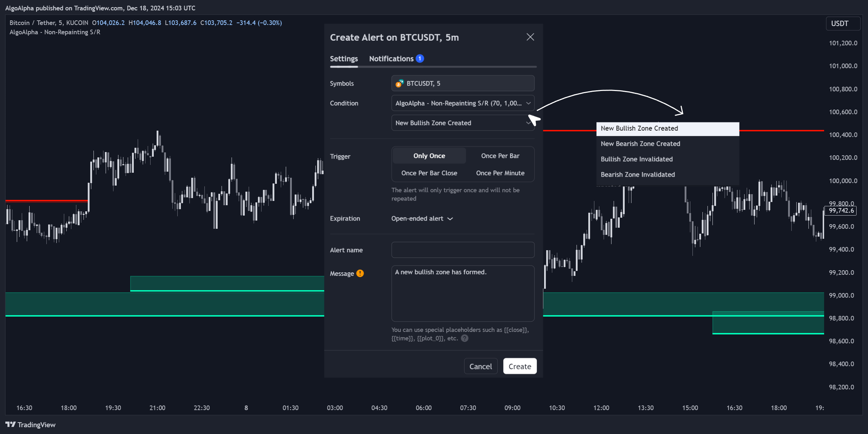Click the 99,000.0 price axis label
The width and height of the screenshot is (868, 434).
[841, 296]
